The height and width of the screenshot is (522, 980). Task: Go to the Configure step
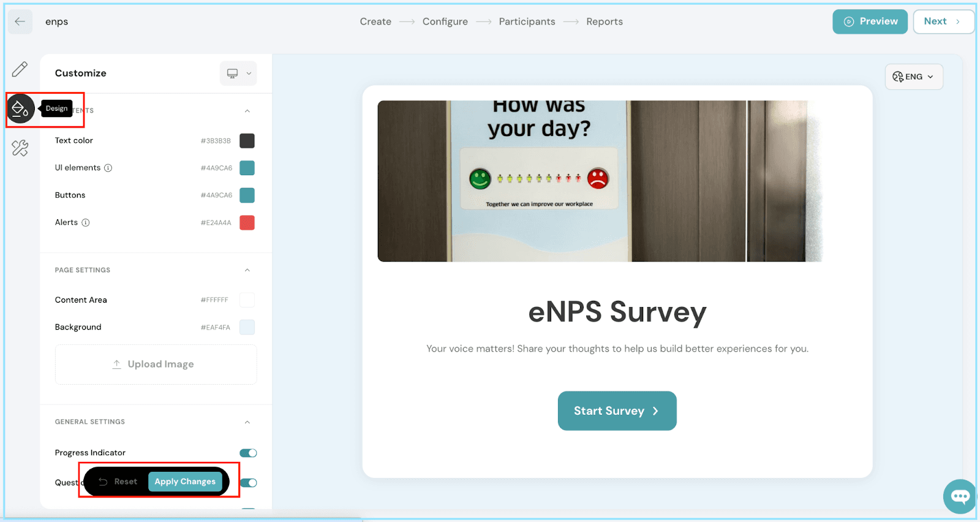445,21
